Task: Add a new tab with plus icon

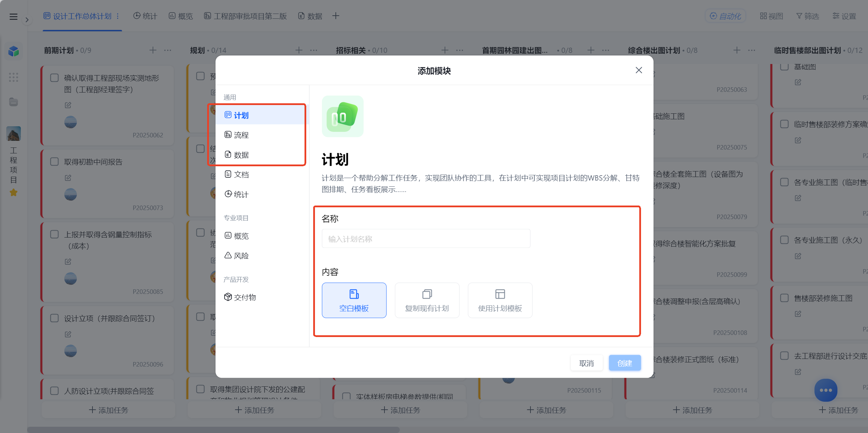Action: tap(335, 16)
